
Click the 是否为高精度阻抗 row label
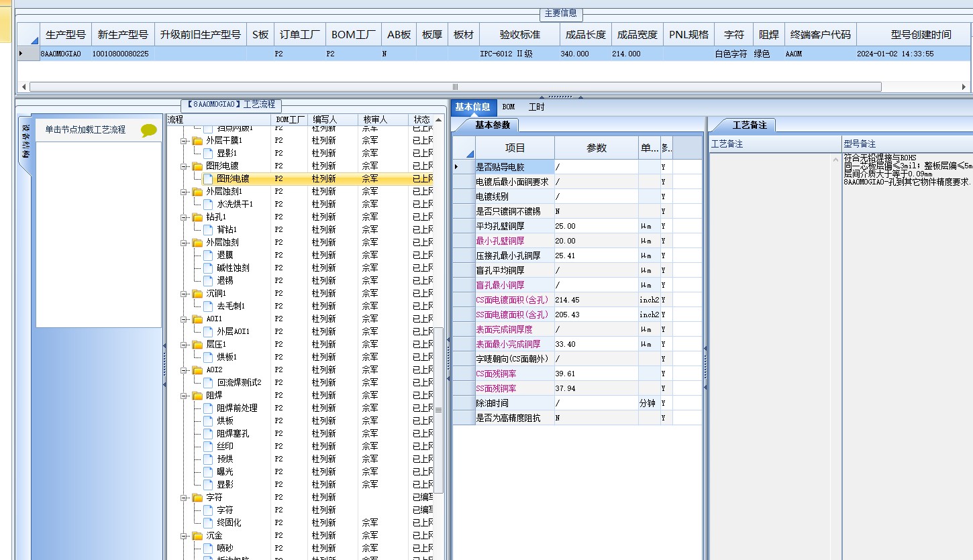coord(514,418)
